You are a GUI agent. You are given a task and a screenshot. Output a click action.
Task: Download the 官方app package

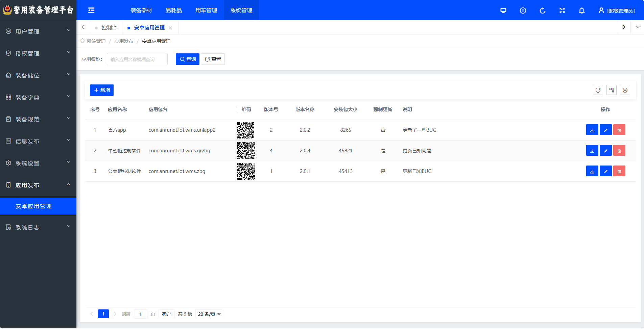pyautogui.click(x=592, y=130)
